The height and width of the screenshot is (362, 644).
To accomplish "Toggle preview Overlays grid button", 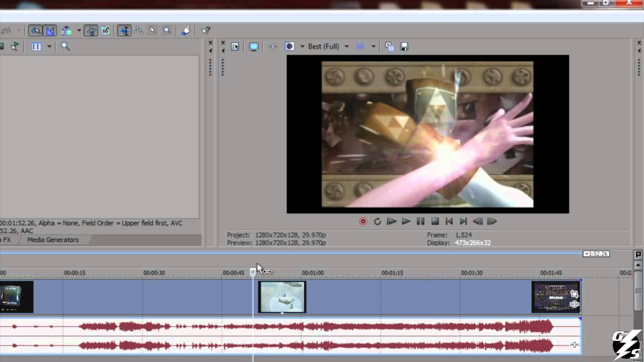I will coord(360,46).
